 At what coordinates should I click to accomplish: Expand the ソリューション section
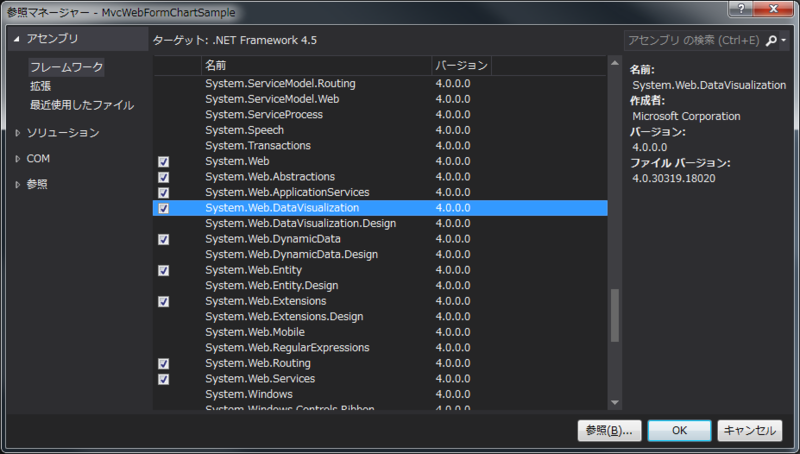[x=17, y=133]
